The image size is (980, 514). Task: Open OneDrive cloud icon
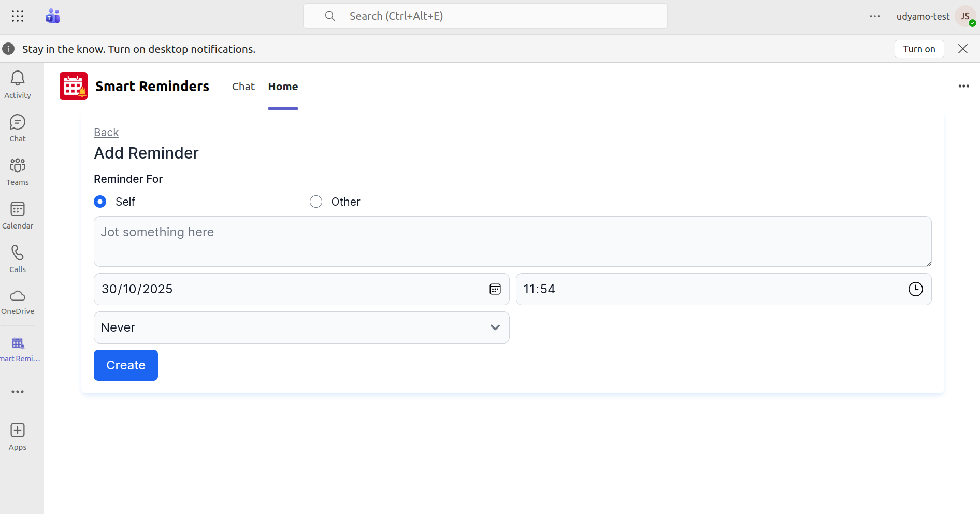(18, 296)
